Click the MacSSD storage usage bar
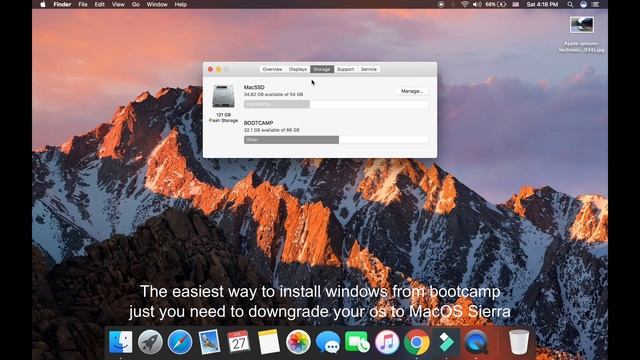The height and width of the screenshot is (360, 640). point(336,104)
